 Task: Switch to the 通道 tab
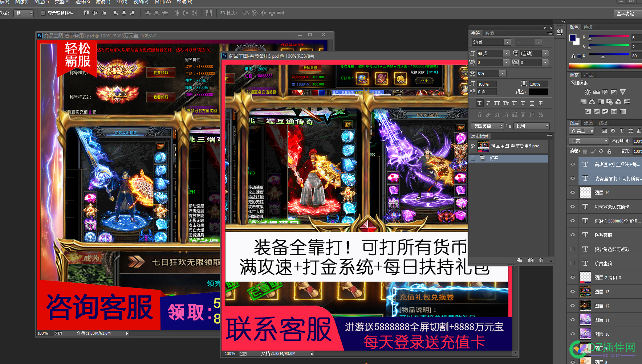tap(588, 123)
